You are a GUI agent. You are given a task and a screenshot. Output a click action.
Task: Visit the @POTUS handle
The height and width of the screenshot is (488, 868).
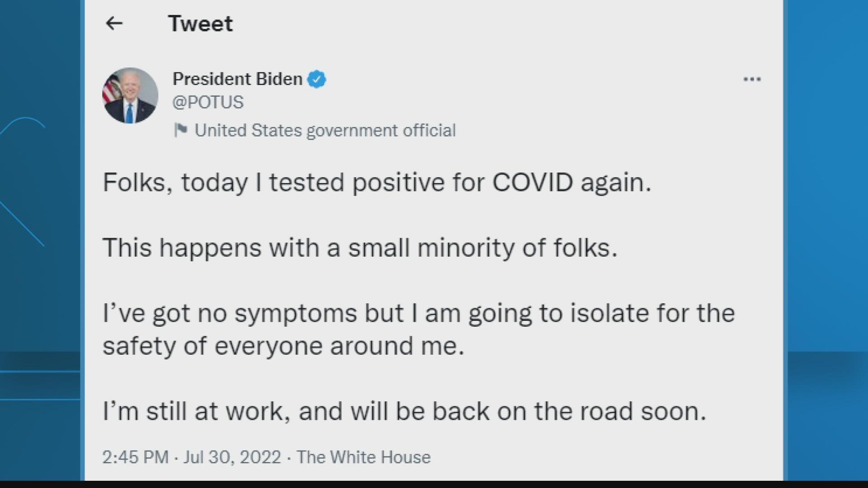point(208,103)
